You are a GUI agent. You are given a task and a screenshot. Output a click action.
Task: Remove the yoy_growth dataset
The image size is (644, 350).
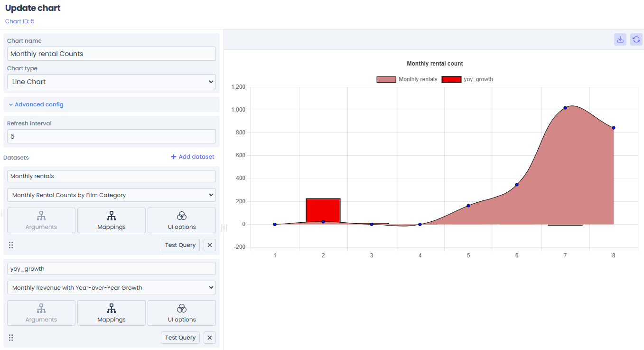tap(210, 338)
